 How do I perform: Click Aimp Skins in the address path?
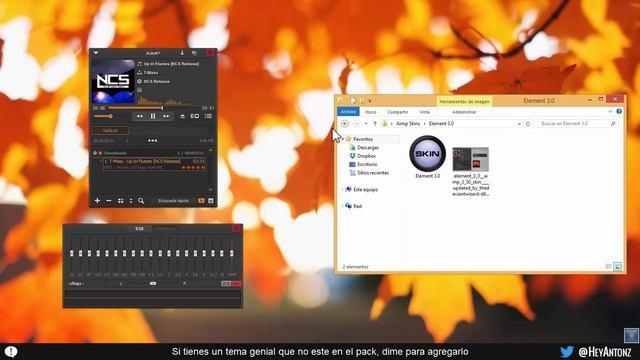tap(408, 124)
